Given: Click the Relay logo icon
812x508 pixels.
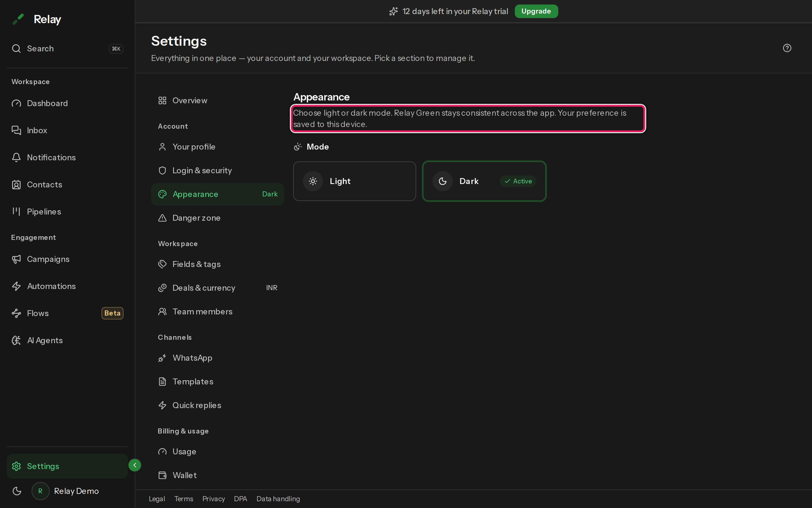Looking at the screenshot, I should (x=18, y=19).
